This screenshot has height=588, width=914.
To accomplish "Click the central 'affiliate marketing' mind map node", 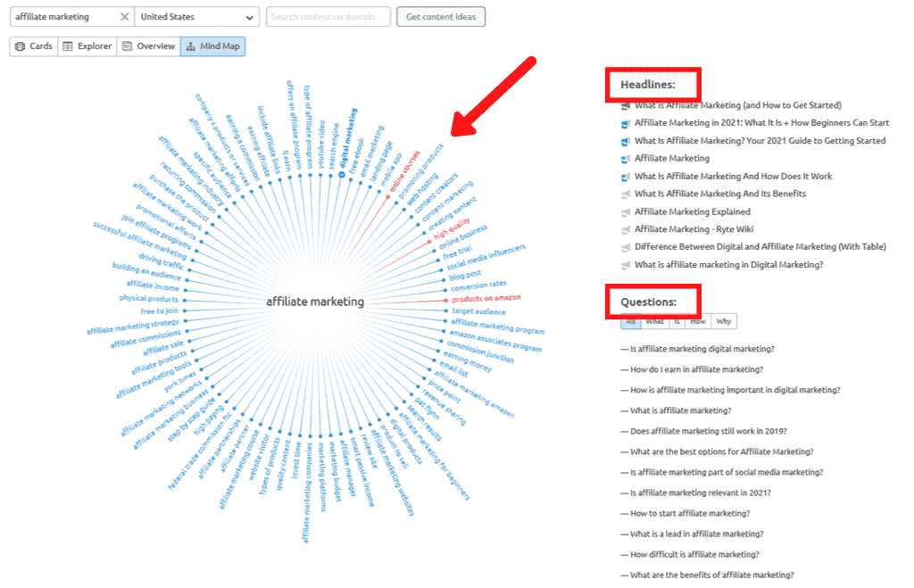I will [315, 302].
